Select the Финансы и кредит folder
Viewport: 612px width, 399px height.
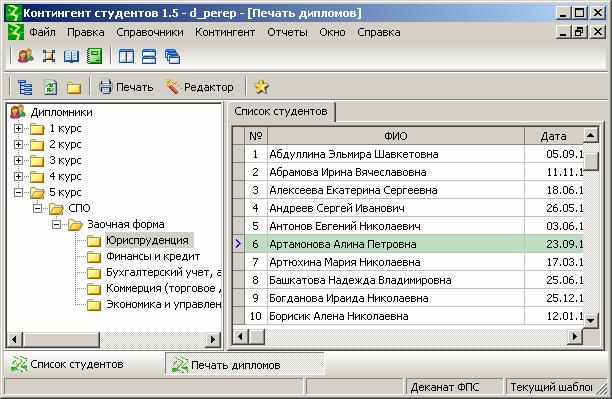click(x=153, y=256)
